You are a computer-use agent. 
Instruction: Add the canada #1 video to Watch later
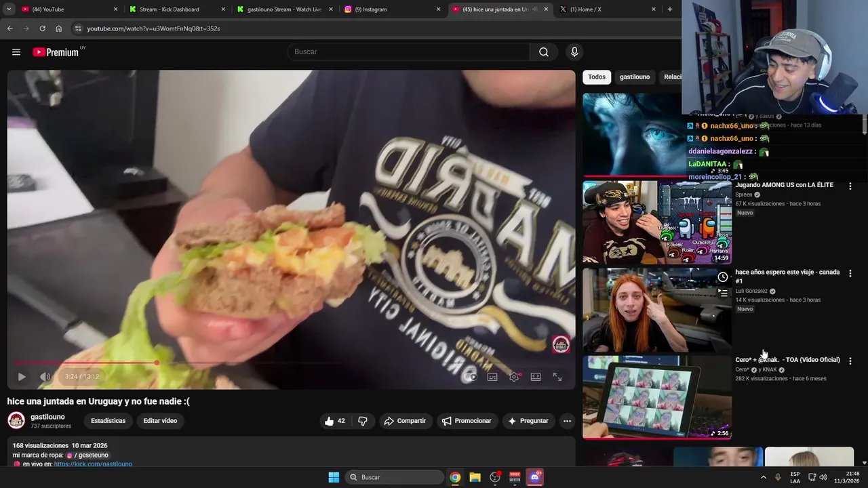point(723,277)
